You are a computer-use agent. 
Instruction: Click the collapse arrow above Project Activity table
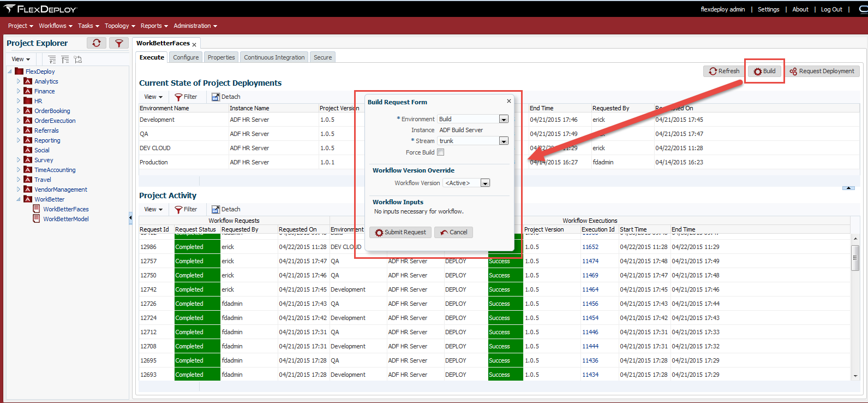coord(848,188)
